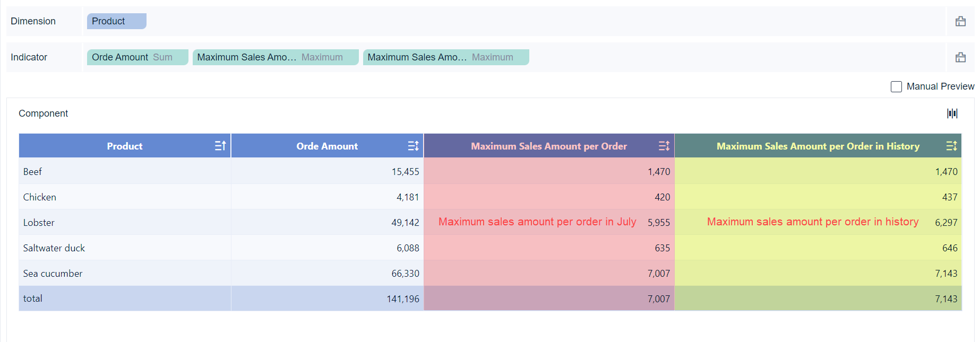Sort by the Product column icon
Screen dimensions: 980x342
point(220,146)
